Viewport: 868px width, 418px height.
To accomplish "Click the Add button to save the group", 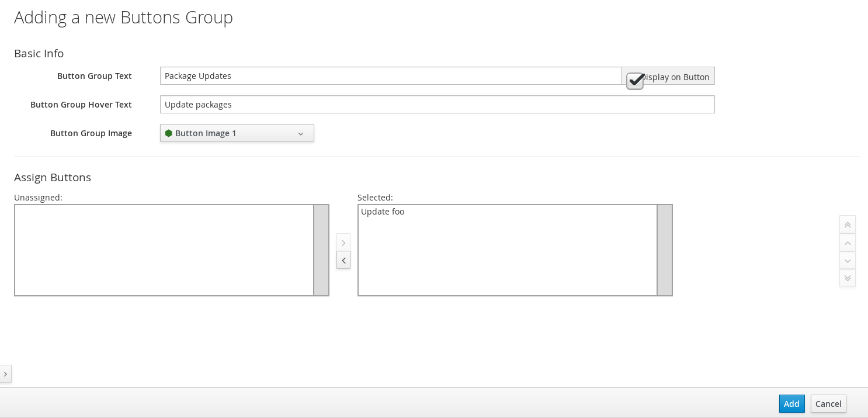I will (791, 403).
